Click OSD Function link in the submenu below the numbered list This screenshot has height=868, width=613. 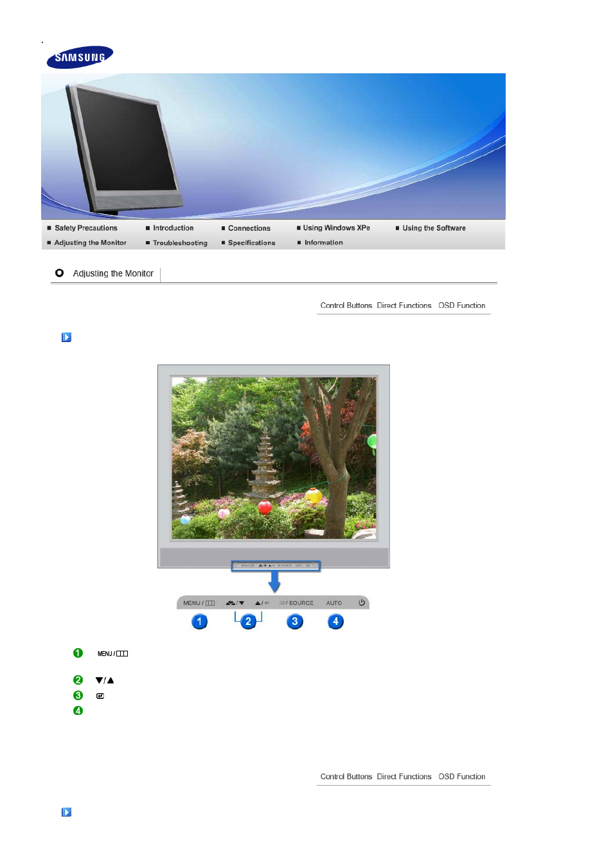pyautogui.click(x=462, y=777)
